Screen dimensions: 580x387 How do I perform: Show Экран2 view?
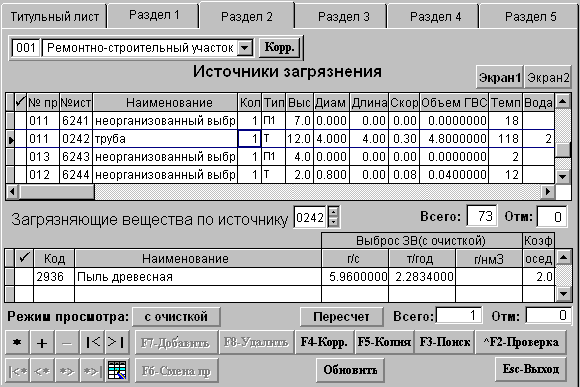click(548, 77)
